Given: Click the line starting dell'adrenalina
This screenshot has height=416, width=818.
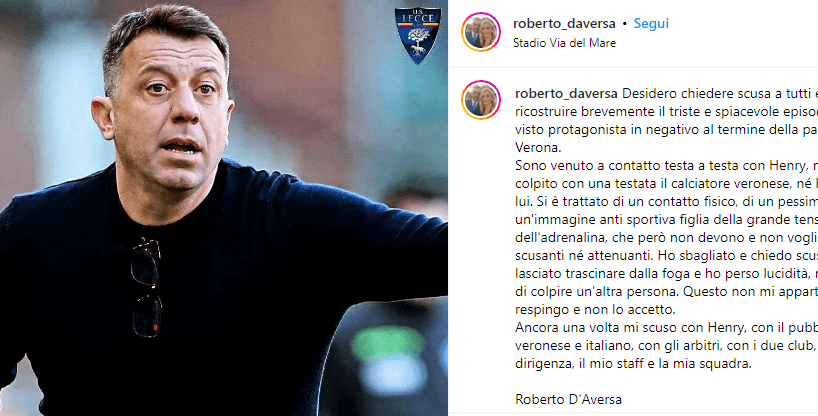Looking at the screenshot, I should (666, 238).
